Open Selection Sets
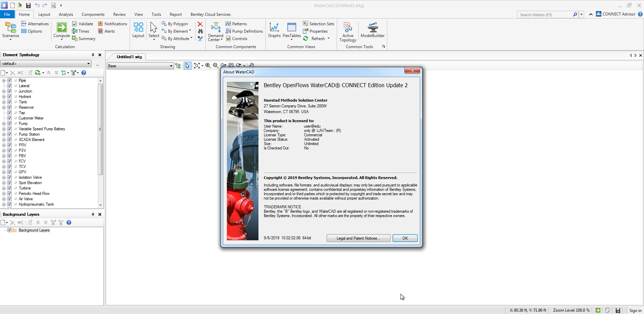This screenshot has width=644, height=314. click(x=319, y=24)
